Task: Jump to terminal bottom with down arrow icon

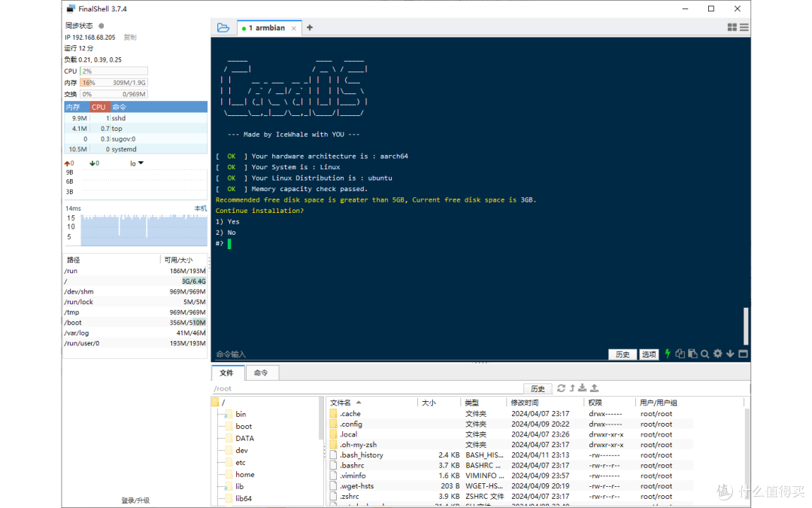Action: point(730,354)
